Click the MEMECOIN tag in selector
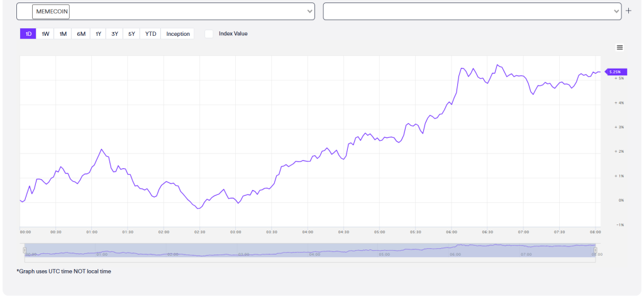Screen dimensions: 644x296 (x=51, y=11)
